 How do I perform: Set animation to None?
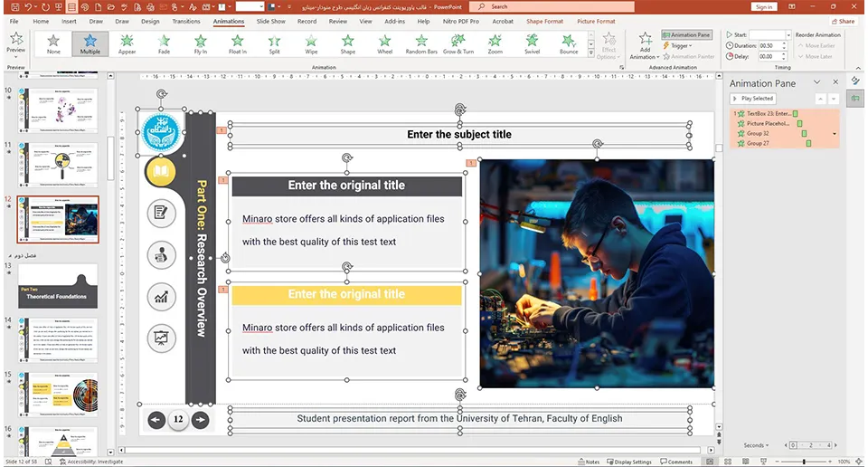point(53,43)
